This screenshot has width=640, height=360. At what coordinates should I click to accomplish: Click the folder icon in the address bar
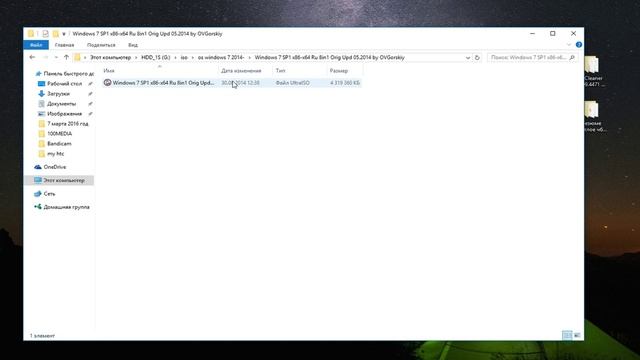pos(77,58)
